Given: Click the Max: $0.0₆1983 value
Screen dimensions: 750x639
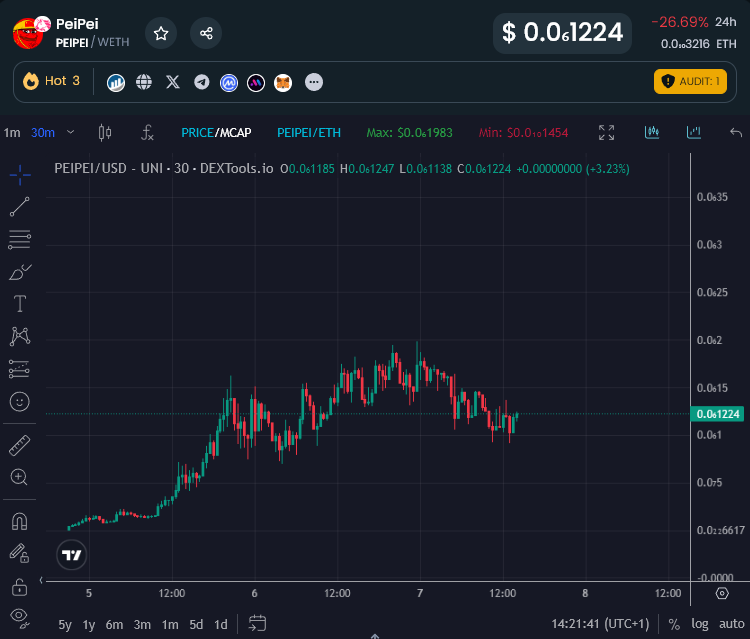Looking at the screenshot, I should tap(409, 132).
